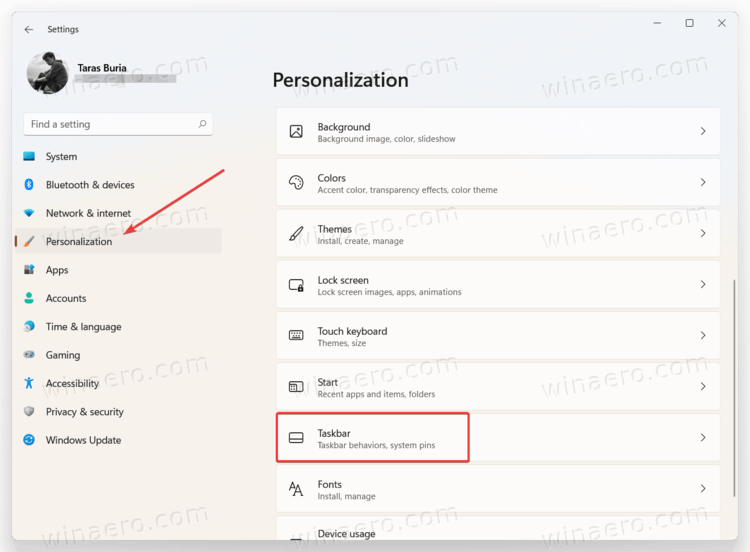Screen dimensions: 750x552
Task: Minimize the Settings window
Action: (657, 23)
